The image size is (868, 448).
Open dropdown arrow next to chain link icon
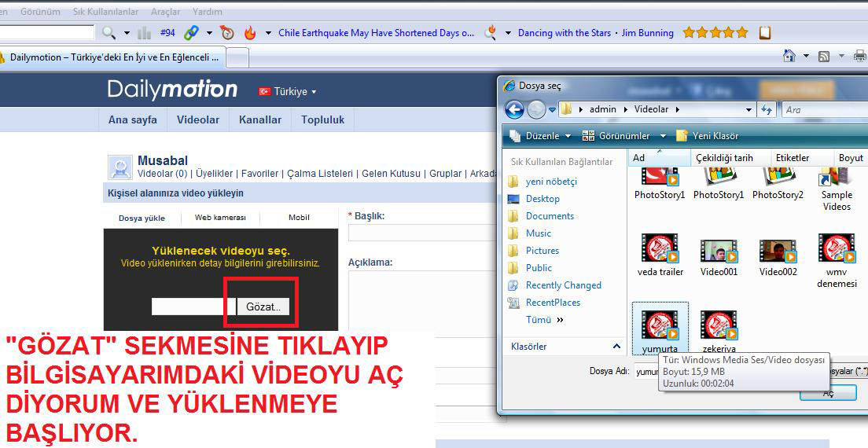209,33
